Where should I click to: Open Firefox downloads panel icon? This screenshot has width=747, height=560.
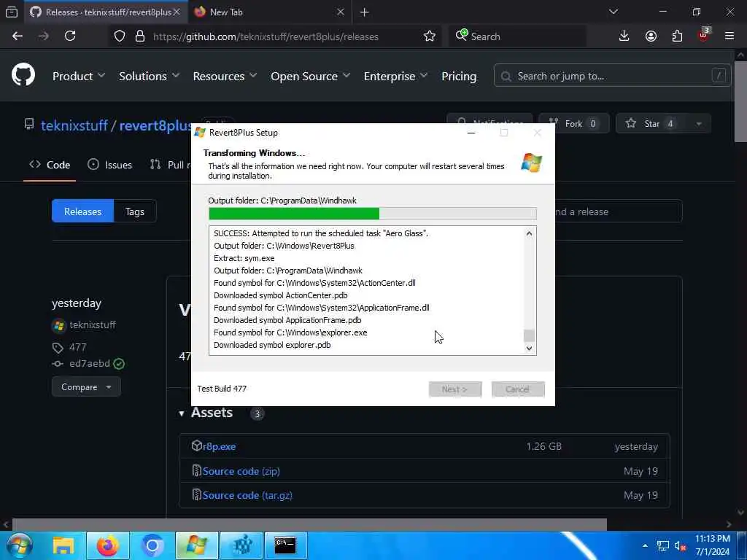(624, 36)
